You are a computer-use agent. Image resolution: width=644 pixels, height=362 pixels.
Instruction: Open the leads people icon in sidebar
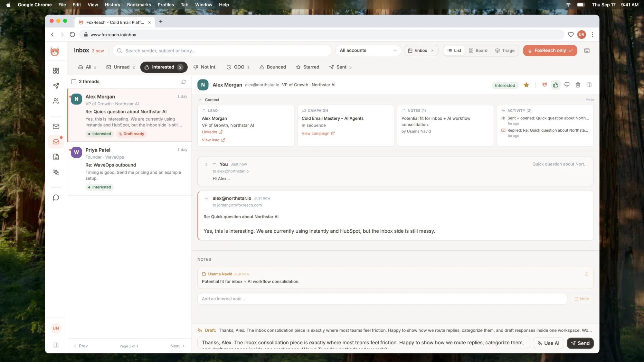click(x=56, y=101)
